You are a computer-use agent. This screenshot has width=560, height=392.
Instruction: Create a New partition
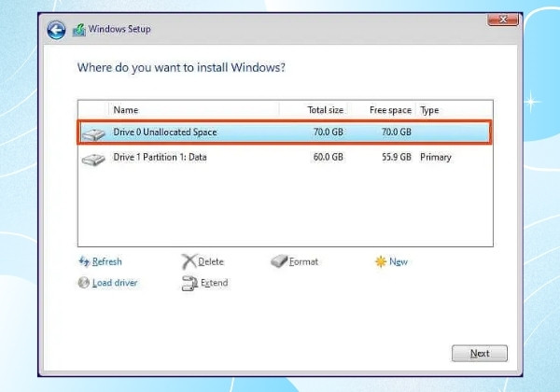coord(399,261)
